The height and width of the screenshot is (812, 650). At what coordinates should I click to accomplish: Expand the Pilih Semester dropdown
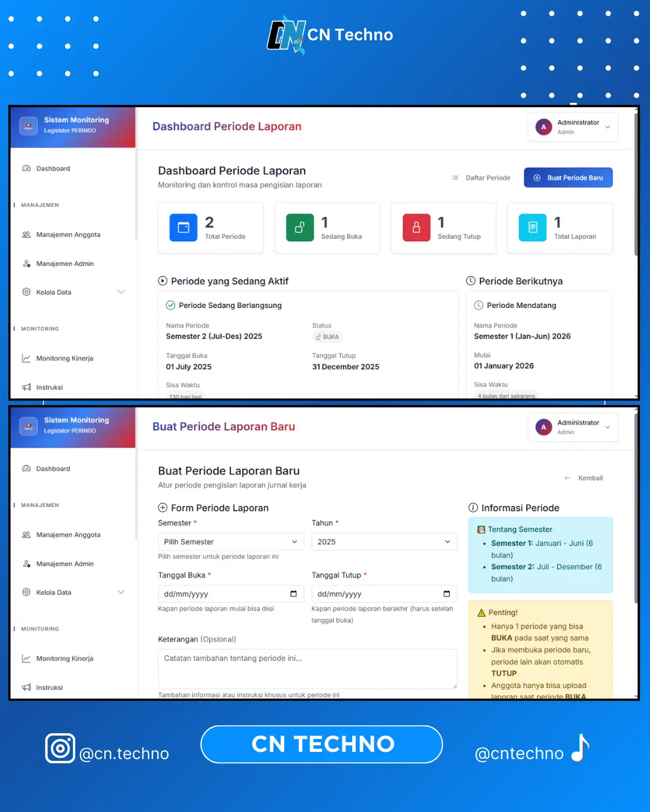(x=231, y=542)
